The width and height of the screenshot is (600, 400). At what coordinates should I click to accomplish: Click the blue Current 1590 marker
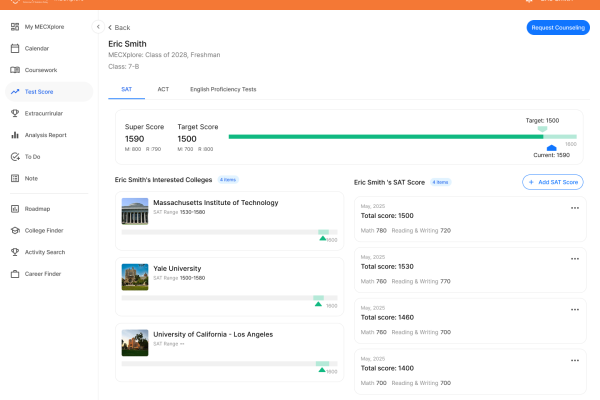[x=551, y=148]
